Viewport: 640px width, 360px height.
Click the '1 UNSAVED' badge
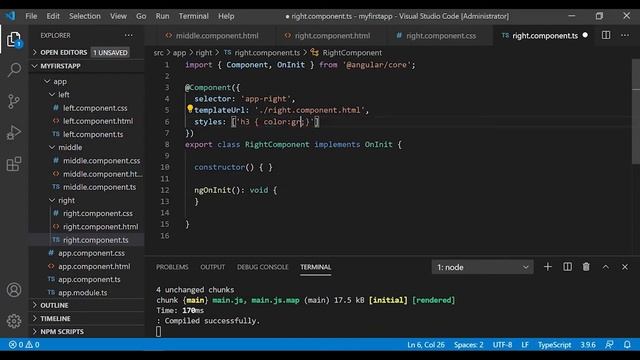click(x=110, y=52)
